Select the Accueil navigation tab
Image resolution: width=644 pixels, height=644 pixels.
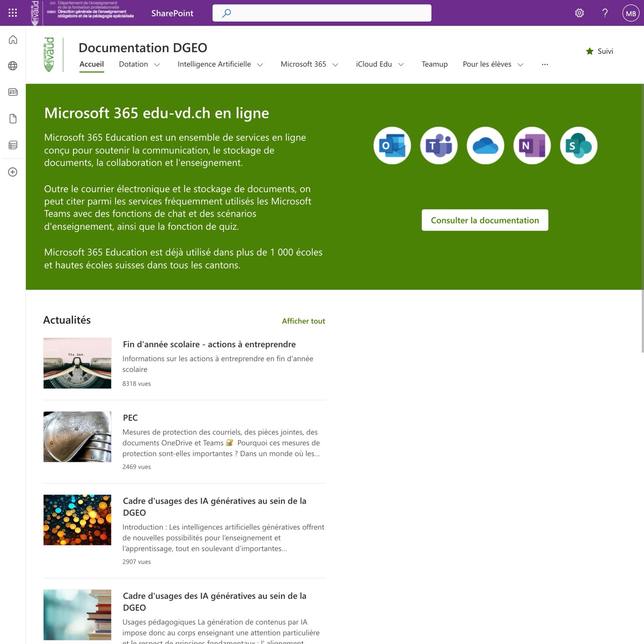(92, 64)
